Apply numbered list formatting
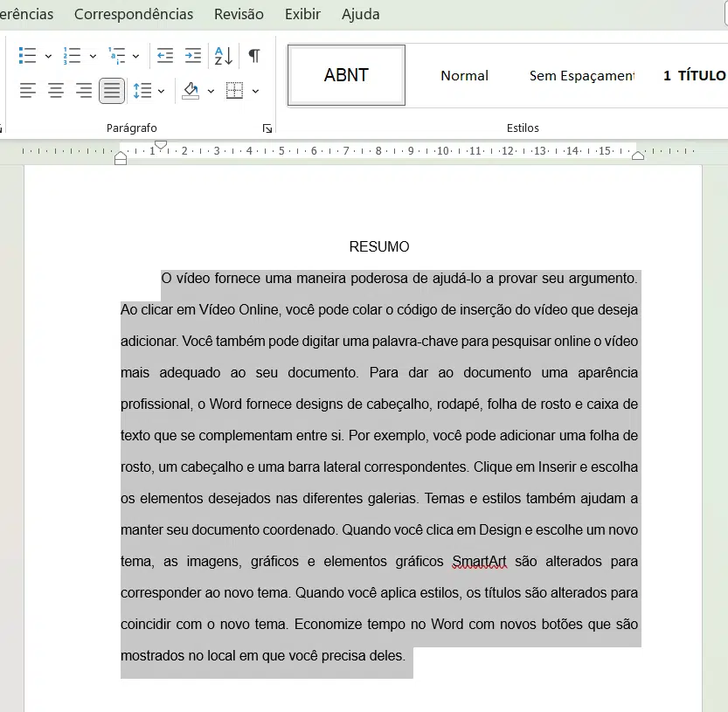The image size is (728, 712). click(72, 56)
